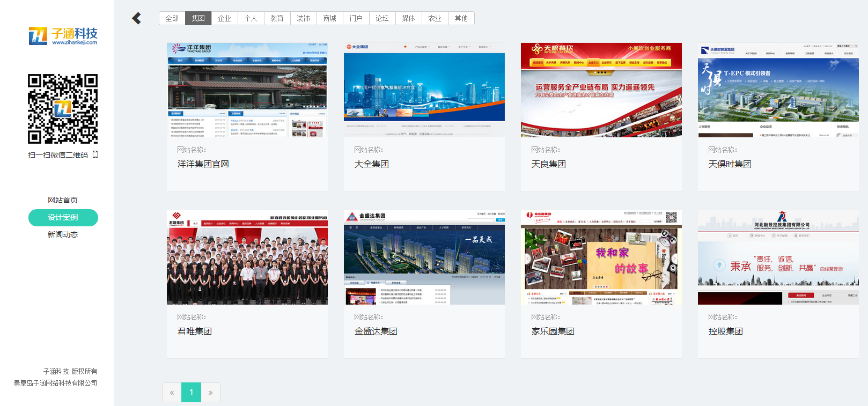Switch to the 企业 category tab
This screenshot has height=406, width=868.
224,18
